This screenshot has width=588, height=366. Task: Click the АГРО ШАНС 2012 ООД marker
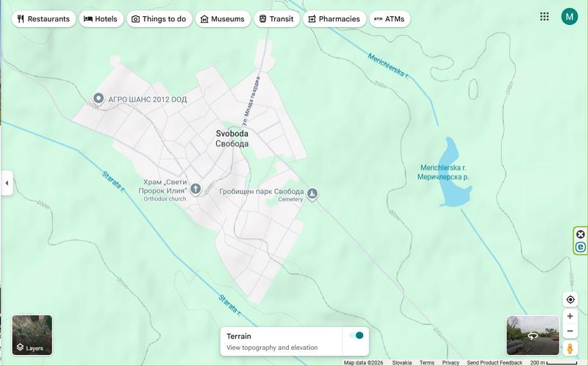tap(98, 98)
